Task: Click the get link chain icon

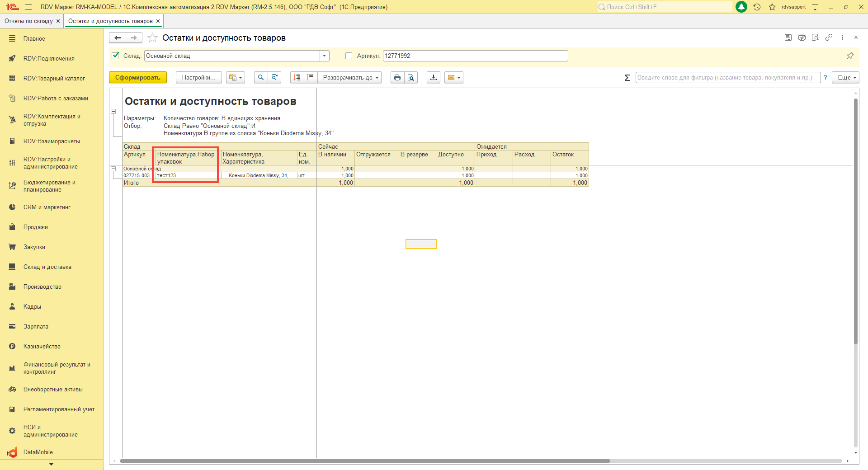Action: coord(829,38)
